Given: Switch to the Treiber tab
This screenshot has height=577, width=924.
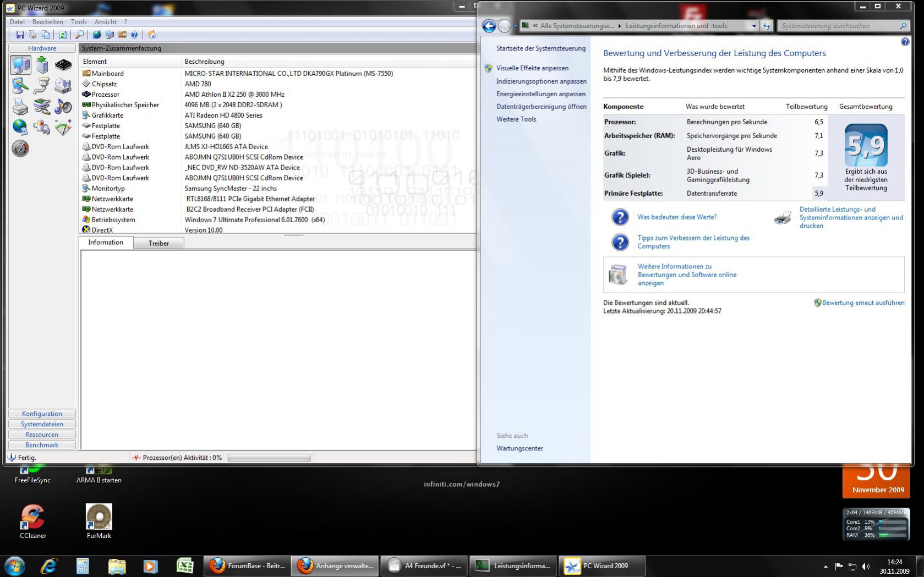Looking at the screenshot, I should point(158,243).
